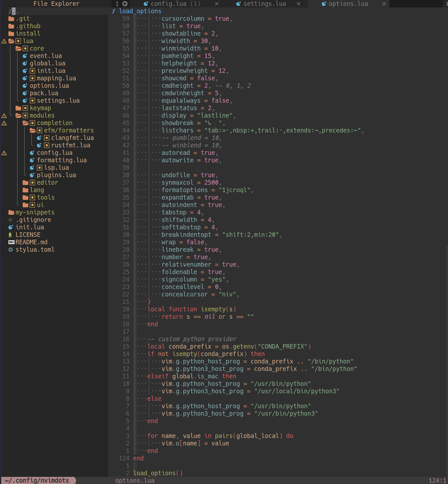
Task: Click the warning icon beside the modules folder
Action: 4,115
